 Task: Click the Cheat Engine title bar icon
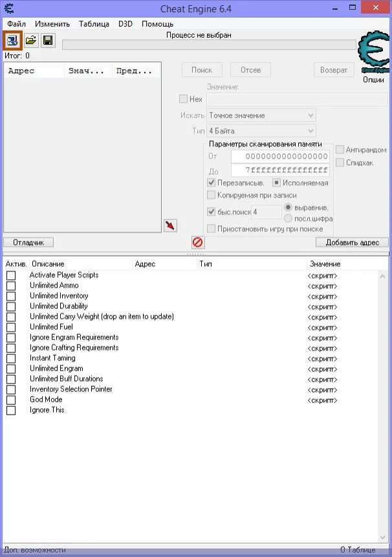point(9,8)
